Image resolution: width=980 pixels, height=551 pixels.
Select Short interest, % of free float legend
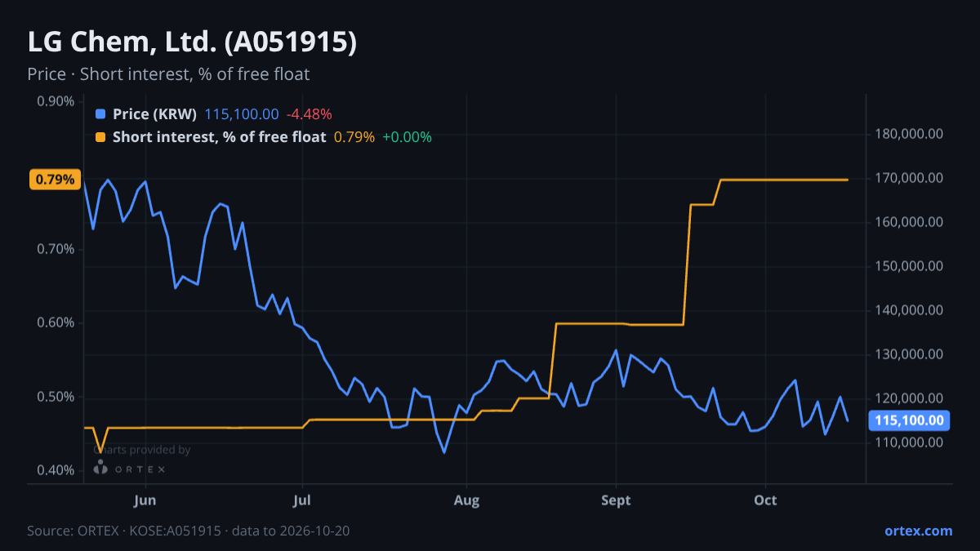pos(219,137)
